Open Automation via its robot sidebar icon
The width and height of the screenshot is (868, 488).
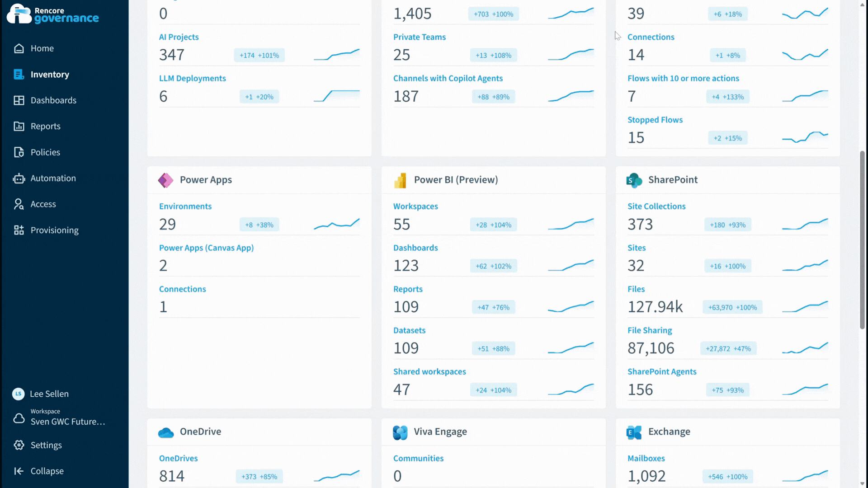pos(19,178)
